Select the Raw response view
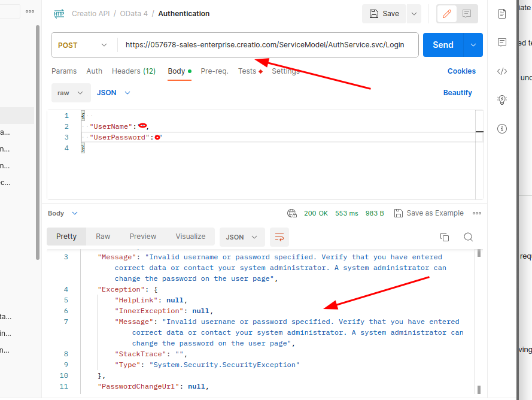 103,237
